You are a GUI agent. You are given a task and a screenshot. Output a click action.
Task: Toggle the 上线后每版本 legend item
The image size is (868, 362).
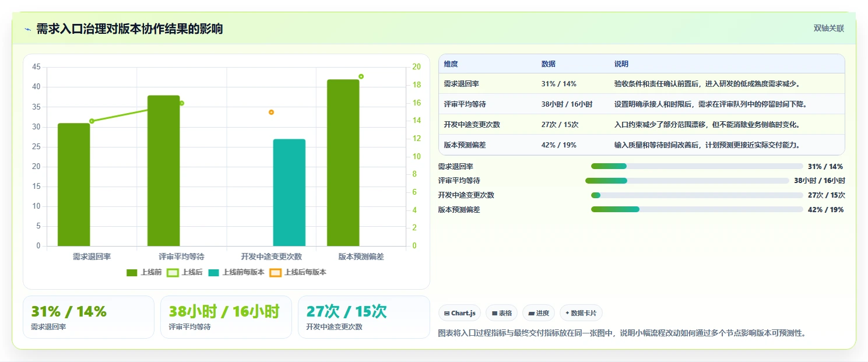click(298, 272)
